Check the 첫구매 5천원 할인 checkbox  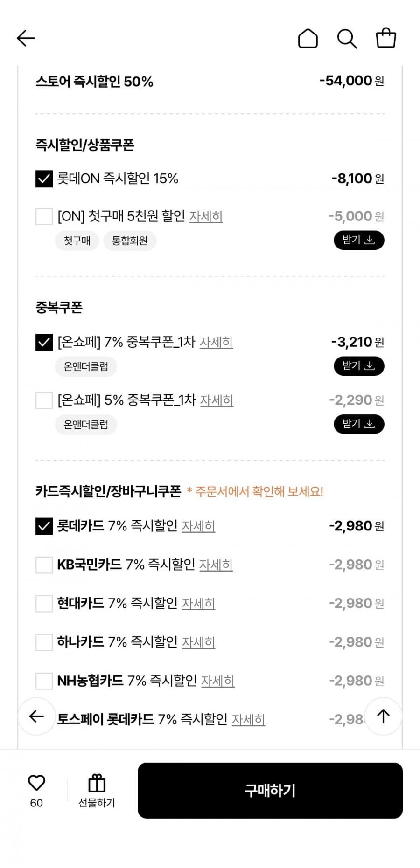(44, 216)
